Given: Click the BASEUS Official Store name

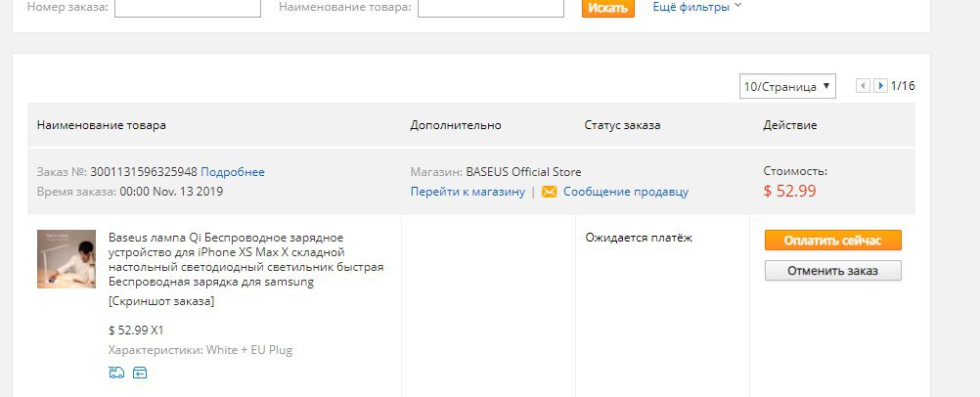Looking at the screenshot, I should click(x=524, y=172).
